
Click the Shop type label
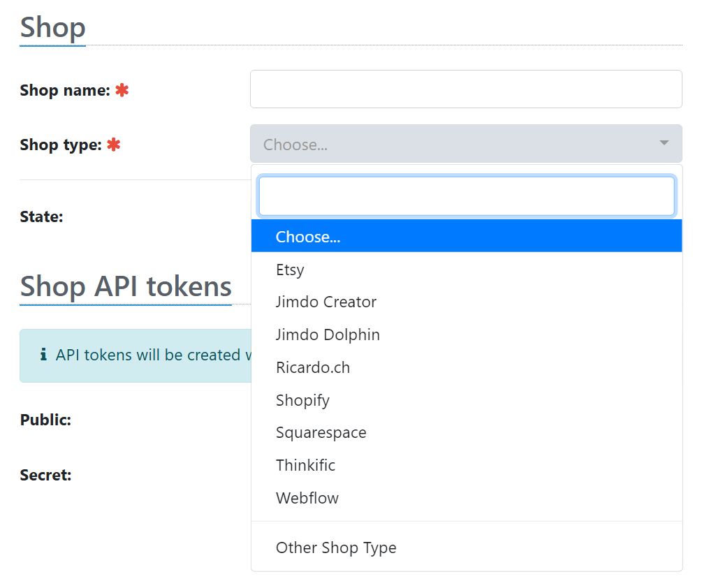tap(61, 145)
